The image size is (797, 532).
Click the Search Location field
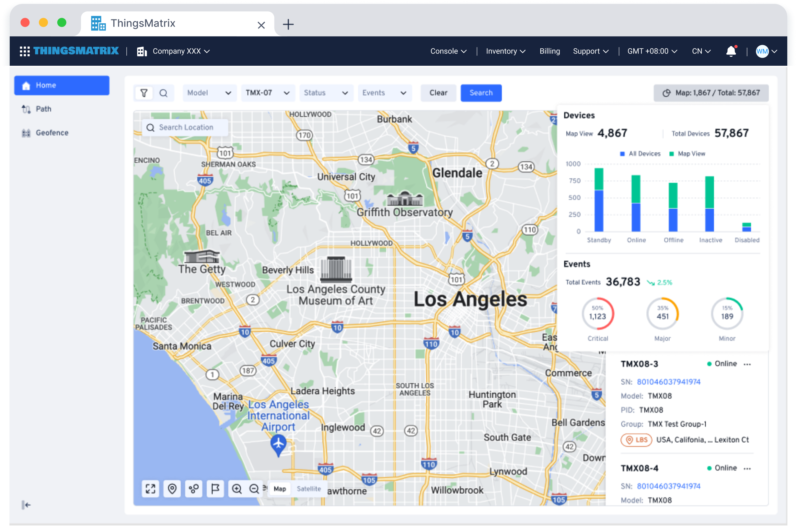[x=185, y=128]
